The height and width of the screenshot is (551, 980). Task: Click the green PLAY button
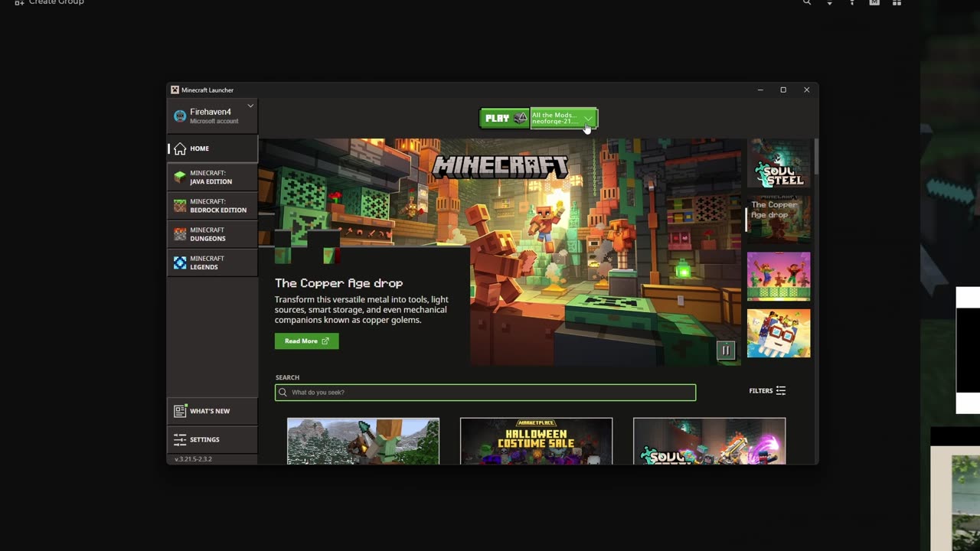[x=504, y=118]
